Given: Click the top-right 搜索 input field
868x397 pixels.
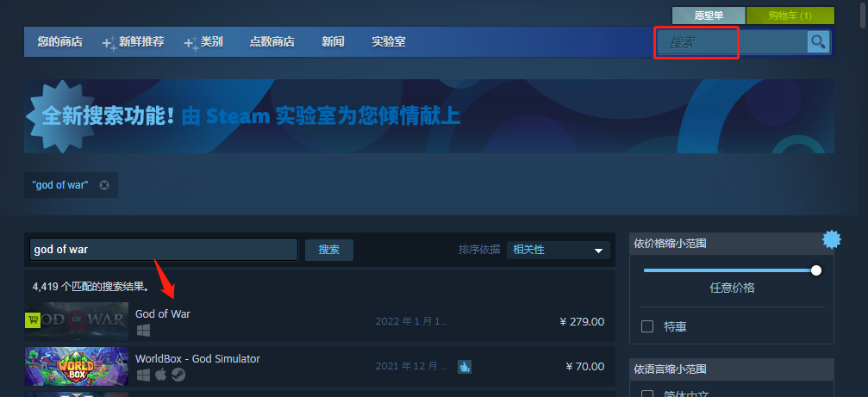Looking at the screenshot, I should (x=732, y=42).
